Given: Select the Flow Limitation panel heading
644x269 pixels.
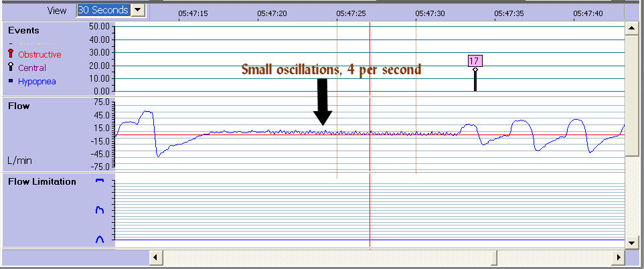Looking at the screenshot, I should coord(42,181).
